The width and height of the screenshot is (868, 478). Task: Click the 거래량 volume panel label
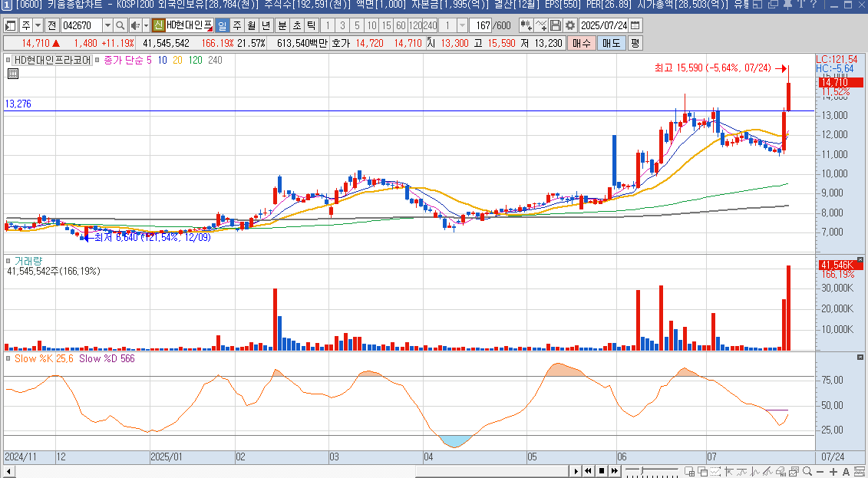28,261
